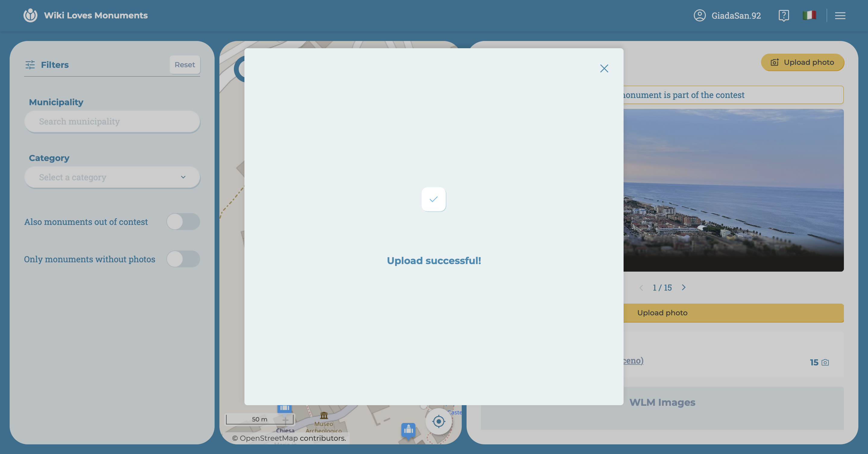Click the Search municipality input field

click(x=112, y=122)
